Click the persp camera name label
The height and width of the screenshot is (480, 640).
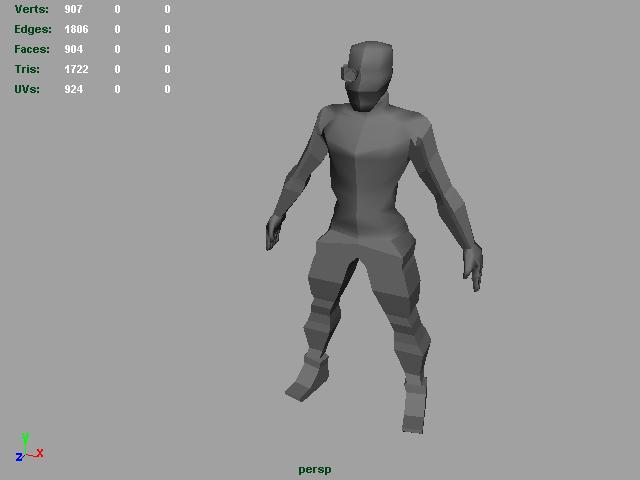[315, 470]
